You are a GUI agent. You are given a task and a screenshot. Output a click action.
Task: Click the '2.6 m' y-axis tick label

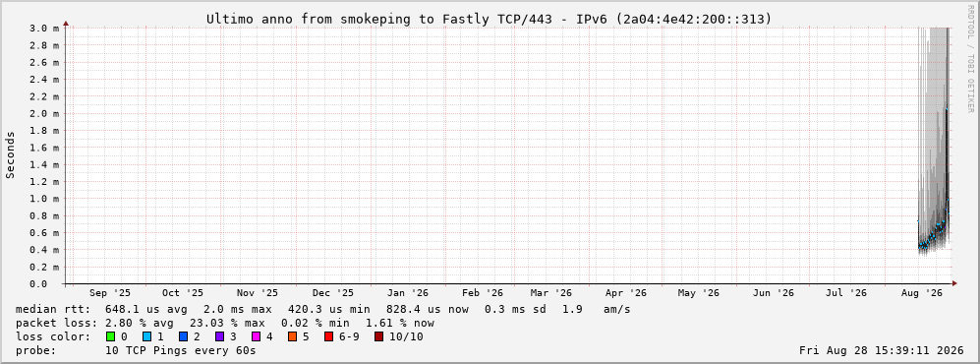[x=44, y=62]
